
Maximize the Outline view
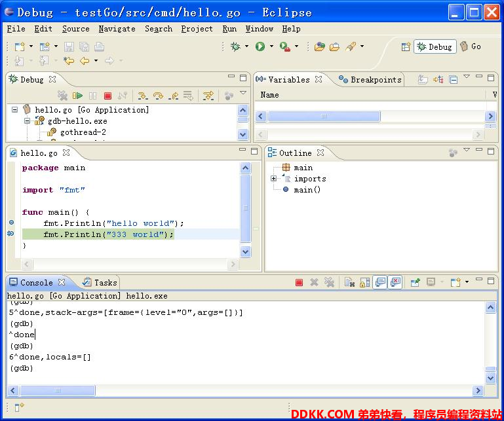[491, 151]
